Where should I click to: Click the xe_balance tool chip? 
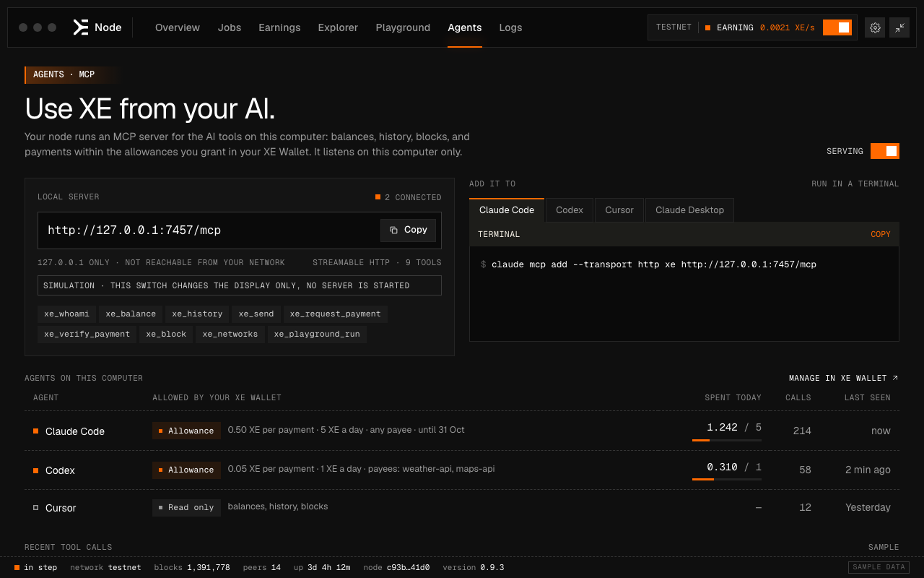(x=131, y=314)
